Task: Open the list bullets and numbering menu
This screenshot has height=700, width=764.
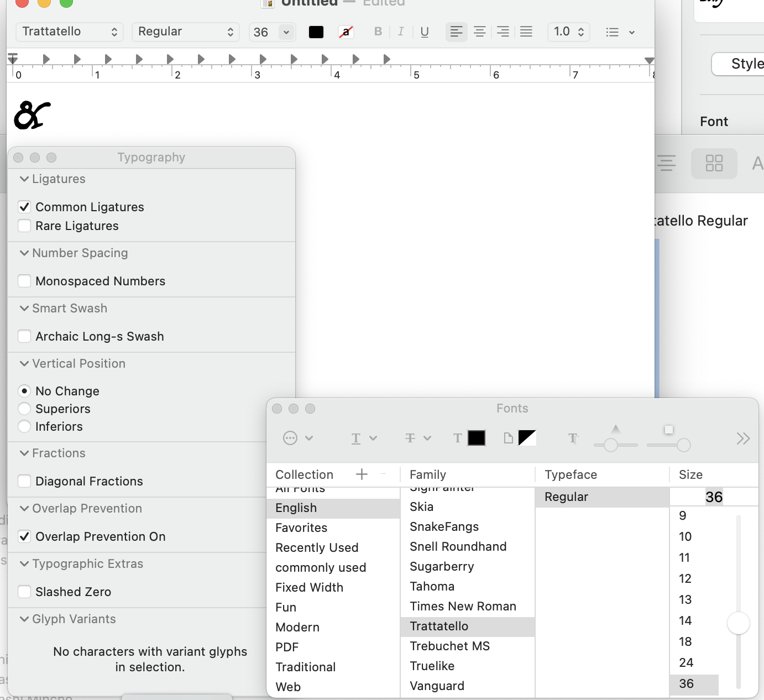Action: (x=620, y=32)
